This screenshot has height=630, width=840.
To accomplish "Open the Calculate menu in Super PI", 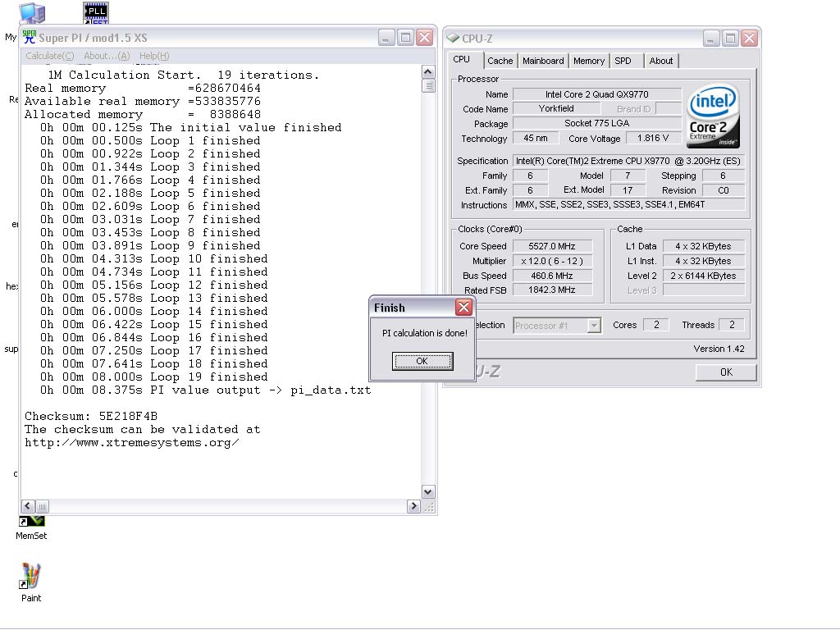I will pyautogui.click(x=50, y=56).
